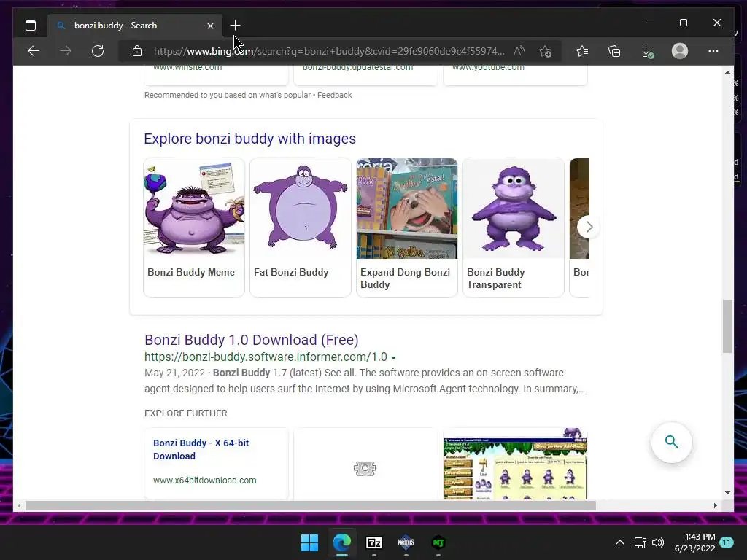The image size is (747, 560).
Task: Click the Feedback link
Action: coord(334,95)
